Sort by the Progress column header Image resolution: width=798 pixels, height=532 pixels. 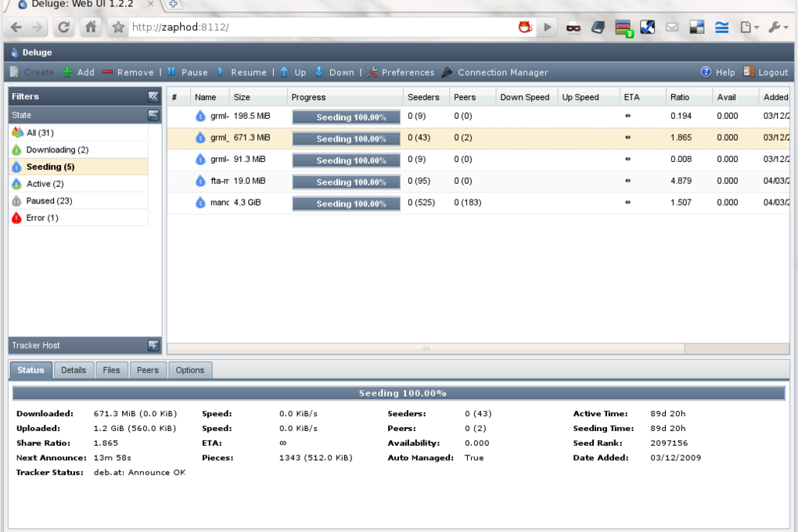pyautogui.click(x=345, y=97)
